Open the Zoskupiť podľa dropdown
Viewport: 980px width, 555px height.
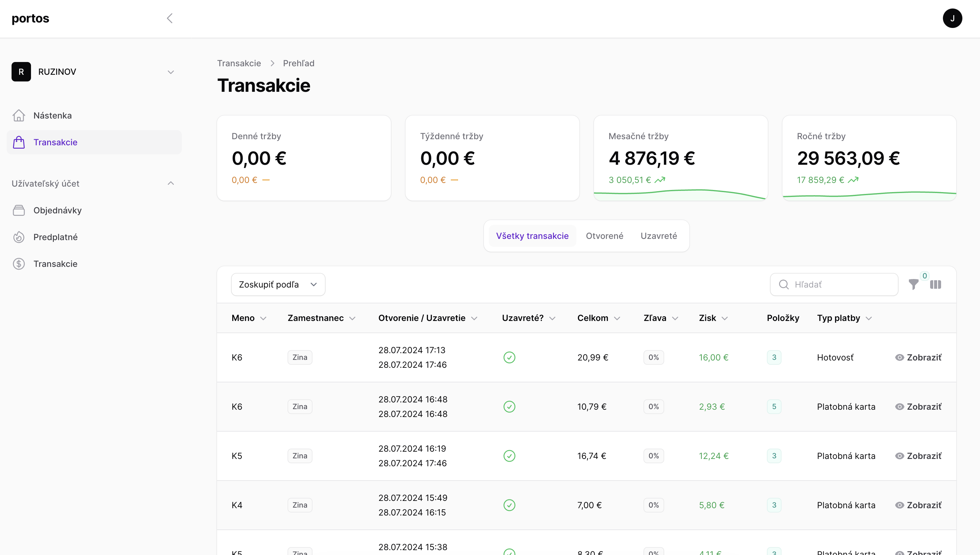[x=278, y=284]
